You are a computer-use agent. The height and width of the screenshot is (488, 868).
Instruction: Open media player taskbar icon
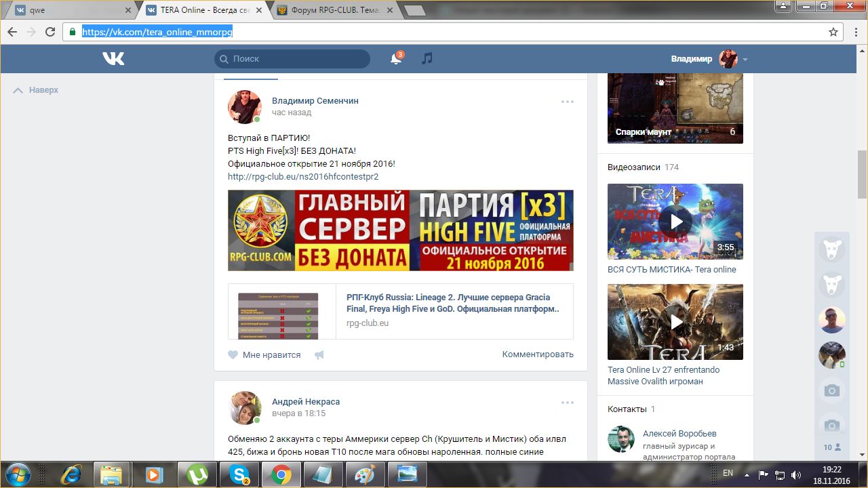[x=155, y=474]
